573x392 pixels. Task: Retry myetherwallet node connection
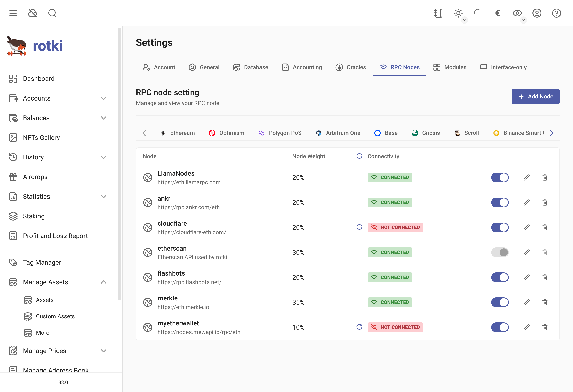point(359,327)
